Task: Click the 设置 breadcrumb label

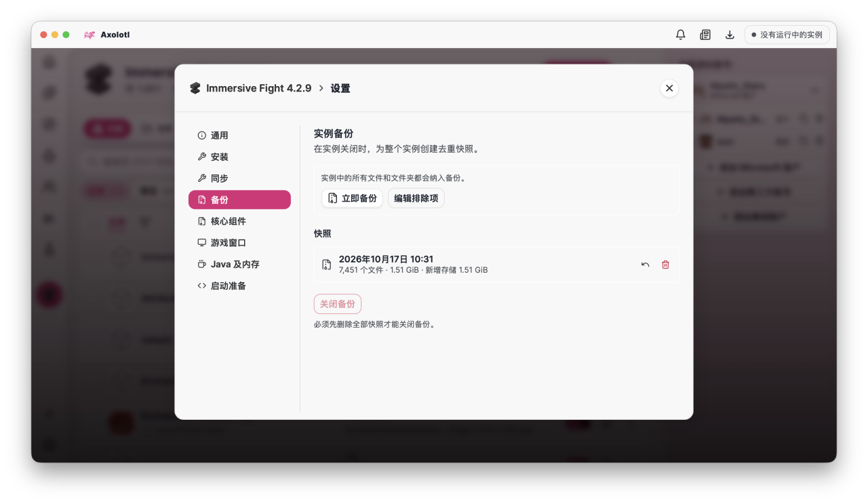Action: (x=340, y=88)
